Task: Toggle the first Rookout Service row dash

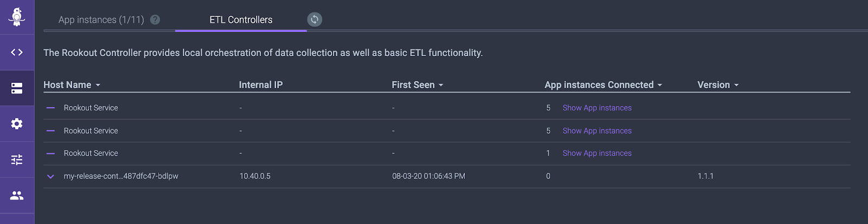Action: pyautogui.click(x=50, y=108)
